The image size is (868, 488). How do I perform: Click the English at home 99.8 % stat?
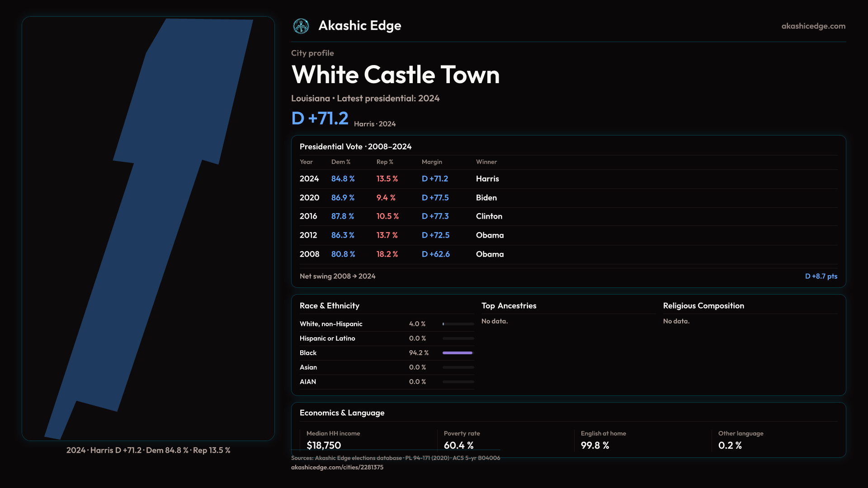tap(594, 445)
